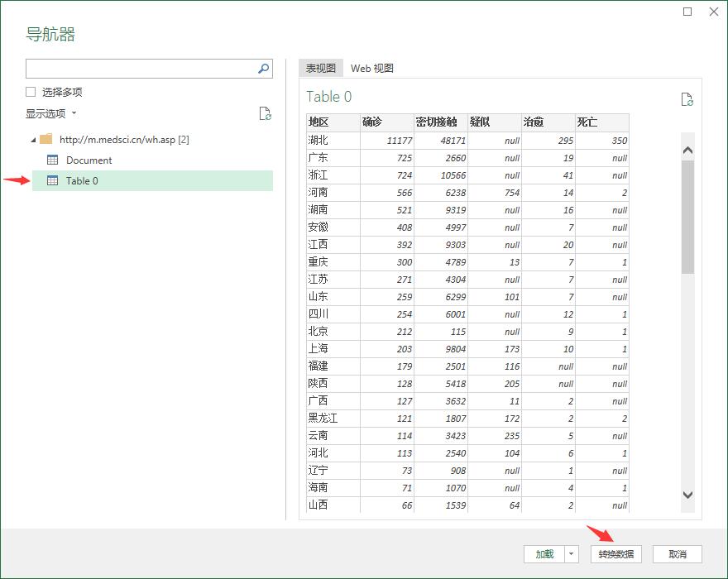Open the 加载 button dropdown arrow
This screenshot has height=579, width=728.
click(x=572, y=554)
